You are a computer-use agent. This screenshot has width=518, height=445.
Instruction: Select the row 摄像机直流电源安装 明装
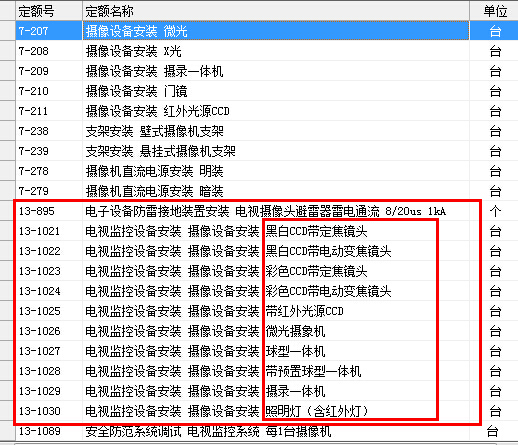tap(276, 171)
